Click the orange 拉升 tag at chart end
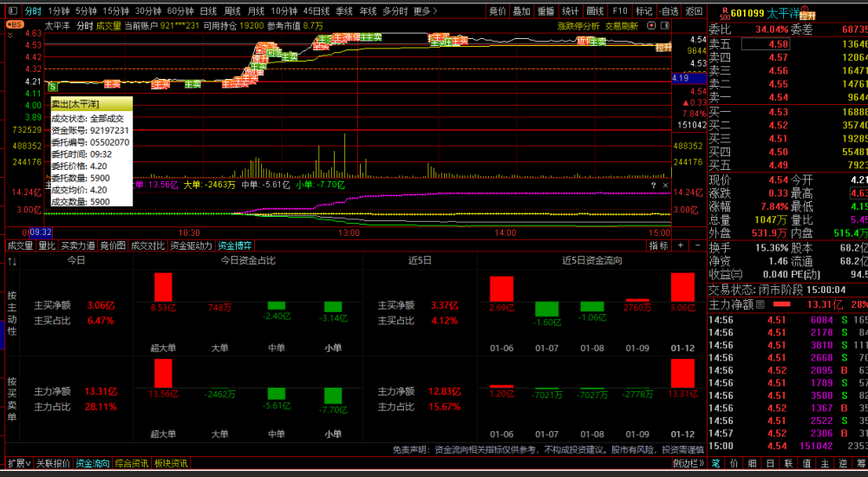The image size is (868, 477). click(x=663, y=48)
